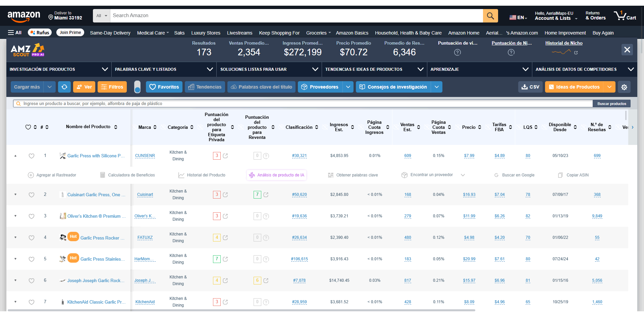Open private label score link for FATUXZ row
The image size is (644, 317).
click(x=225, y=238)
